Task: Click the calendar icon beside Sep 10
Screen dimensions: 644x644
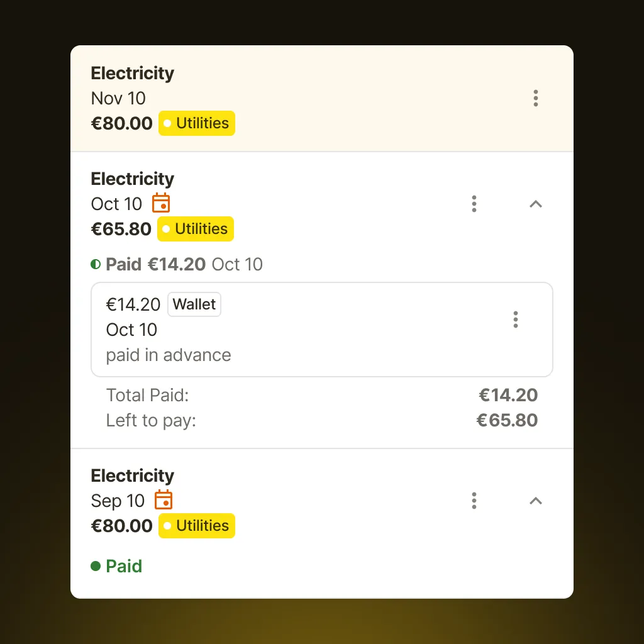Action: click(x=163, y=500)
